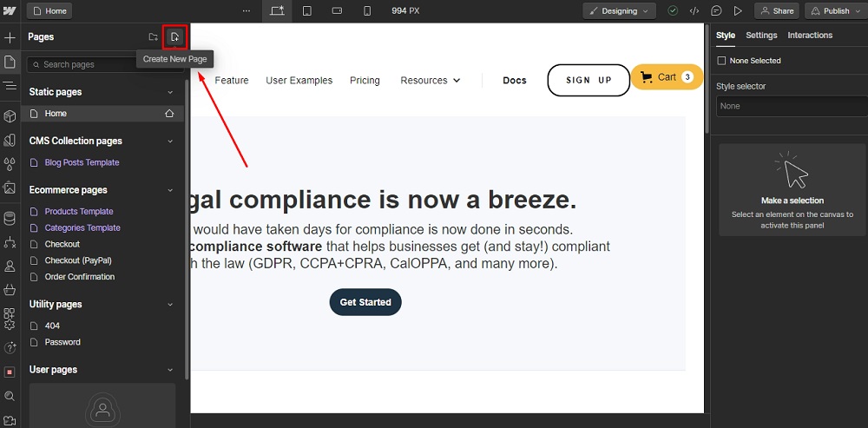The width and height of the screenshot is (868, 428).
Task: Click the Style selector field
Action: tap(792, 106)
